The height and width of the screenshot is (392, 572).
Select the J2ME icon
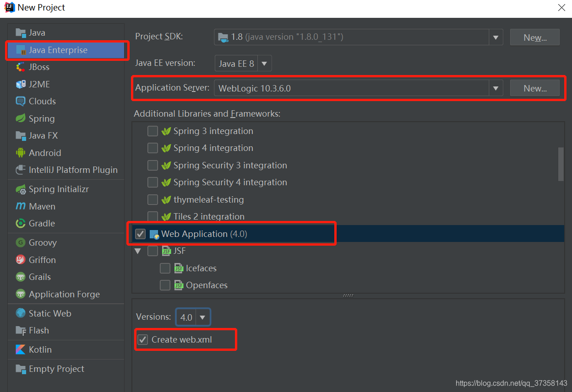tap(21, 84)
